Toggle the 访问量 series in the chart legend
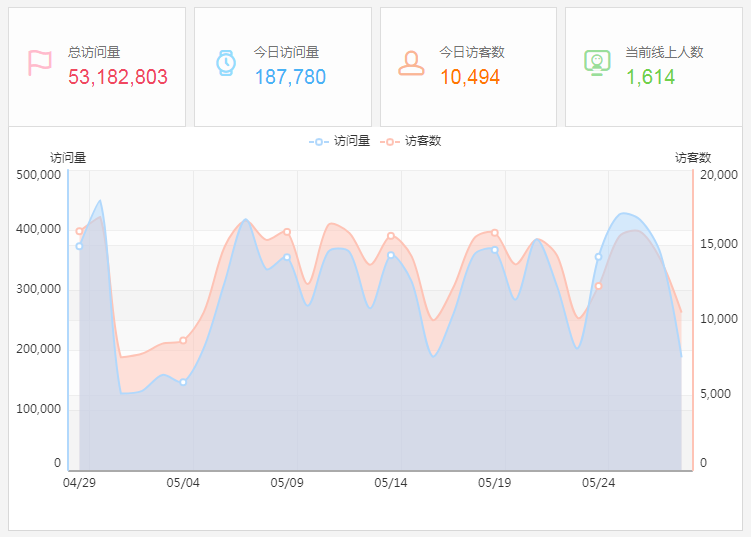Screen dimensions: 751x537 coord(340,141)
